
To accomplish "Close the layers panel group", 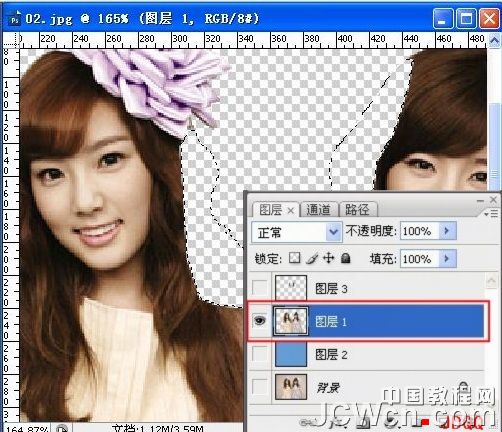I will point(493,200).
